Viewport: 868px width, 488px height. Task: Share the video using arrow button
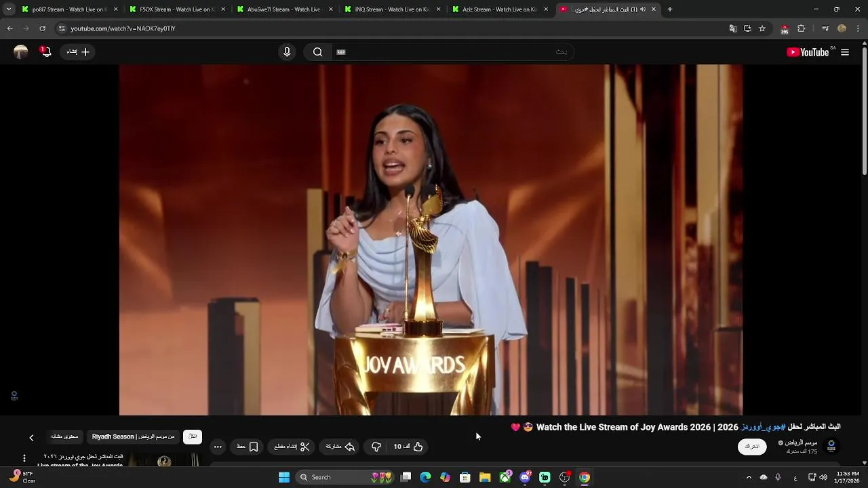coord(340,447)
